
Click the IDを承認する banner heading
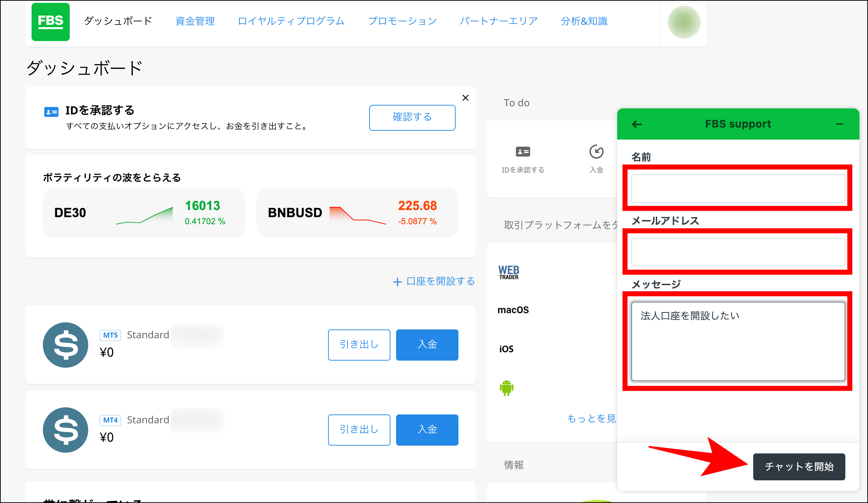pyautogui.click(x=100, y=111)
